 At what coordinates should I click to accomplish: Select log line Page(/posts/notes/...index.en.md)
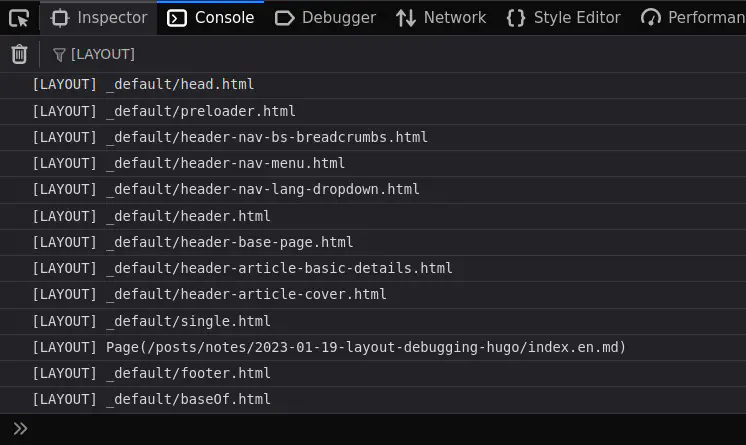(373, 348)
